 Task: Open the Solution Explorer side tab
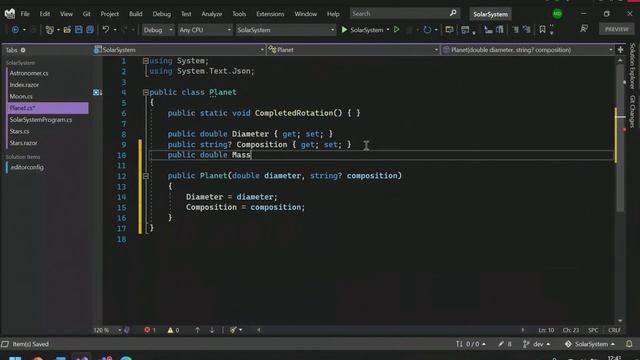pos(632,66)
